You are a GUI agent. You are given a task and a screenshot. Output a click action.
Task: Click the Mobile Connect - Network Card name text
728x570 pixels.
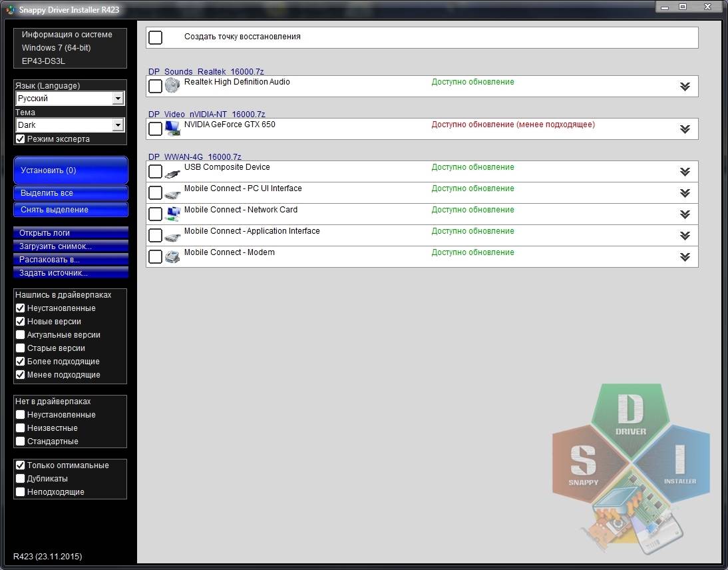tap(240, 210)
